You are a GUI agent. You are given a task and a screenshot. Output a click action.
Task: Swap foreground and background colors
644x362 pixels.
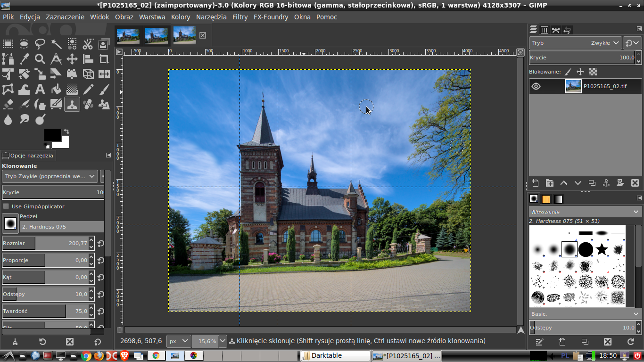[66, 132]
